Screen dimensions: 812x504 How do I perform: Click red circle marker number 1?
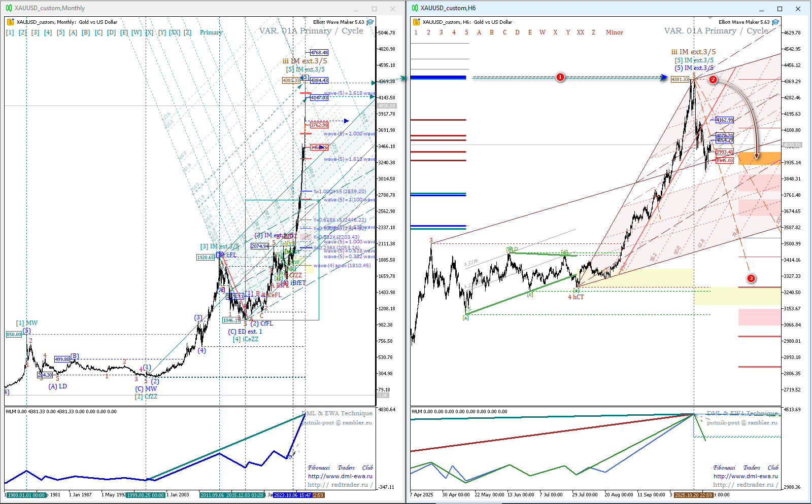tap(560, 77)
